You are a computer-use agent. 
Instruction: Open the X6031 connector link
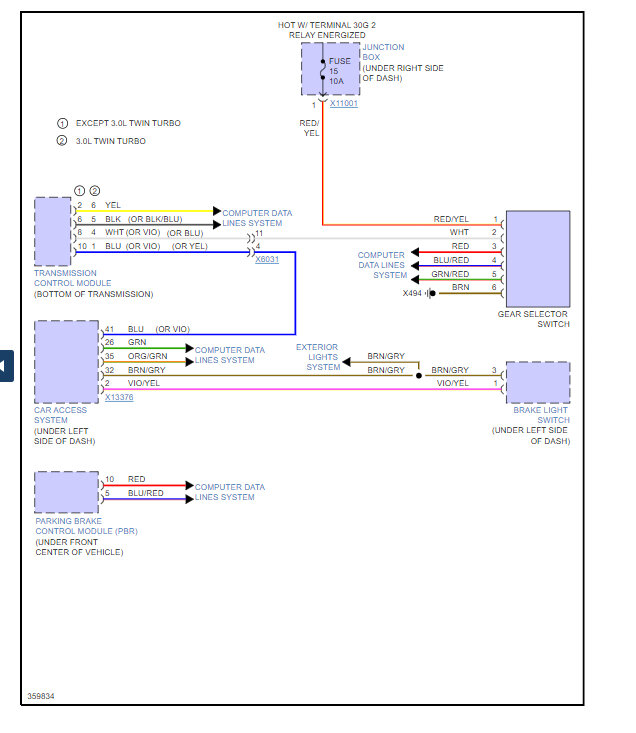(x=267, y=259)
